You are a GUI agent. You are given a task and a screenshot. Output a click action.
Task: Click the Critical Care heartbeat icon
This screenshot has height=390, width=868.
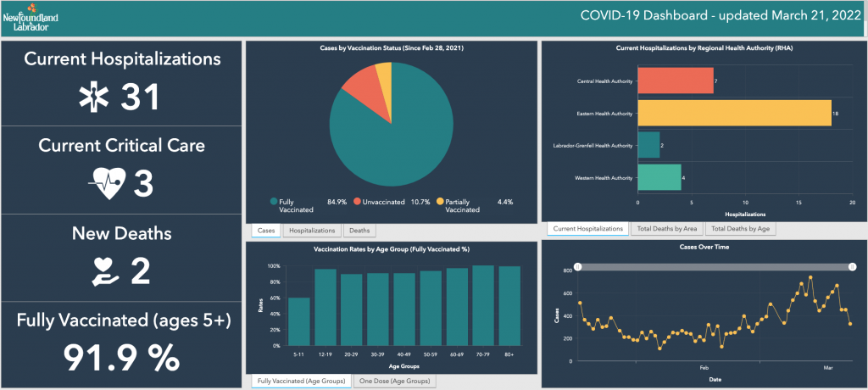108,184
